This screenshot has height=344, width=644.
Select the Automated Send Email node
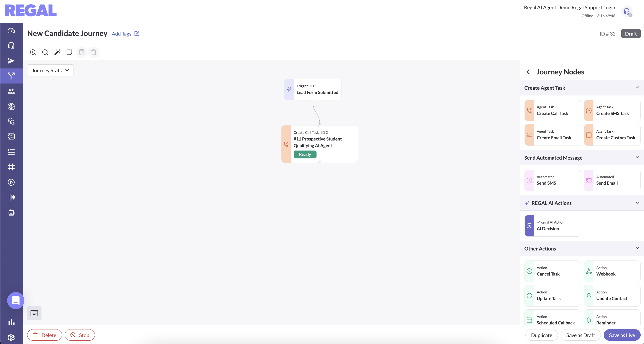point(612,180)
